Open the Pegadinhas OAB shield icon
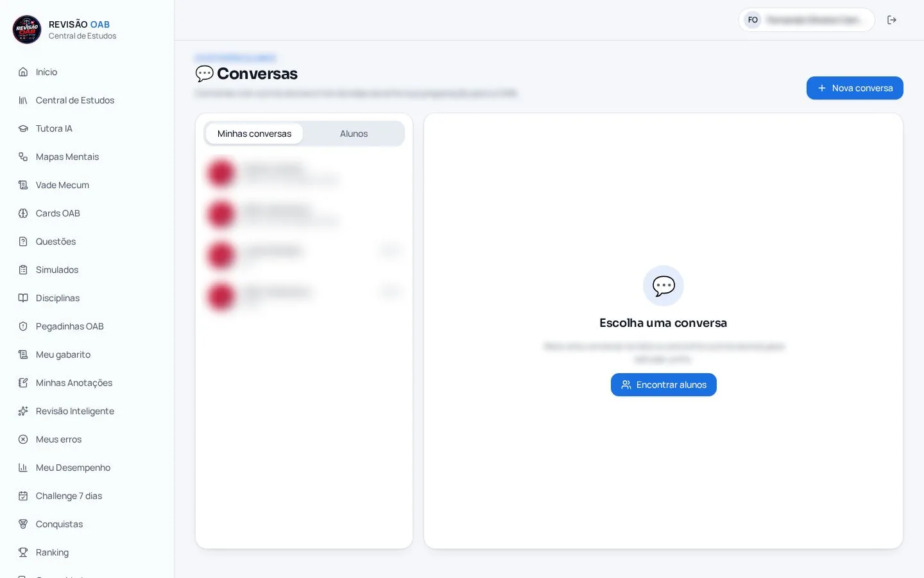 pos(23,326)
